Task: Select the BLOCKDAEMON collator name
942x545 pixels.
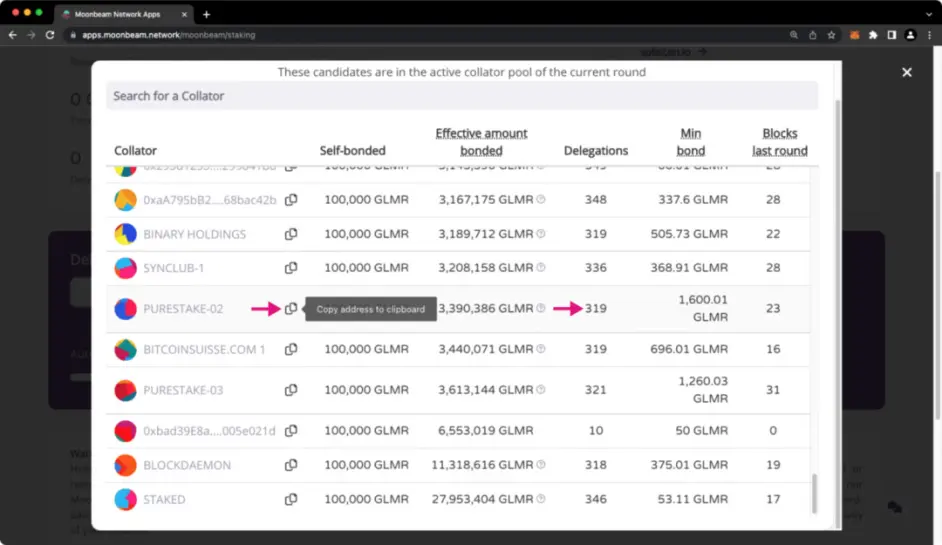Action: pyautogui.click(x=187, y=465)
